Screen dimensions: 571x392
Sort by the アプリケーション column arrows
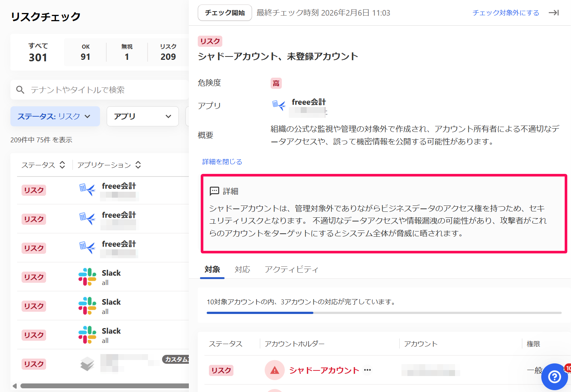(138, 165)
